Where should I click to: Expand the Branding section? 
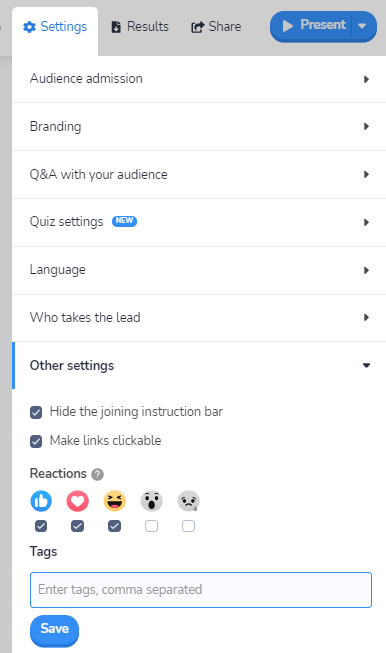click(199, 127)
